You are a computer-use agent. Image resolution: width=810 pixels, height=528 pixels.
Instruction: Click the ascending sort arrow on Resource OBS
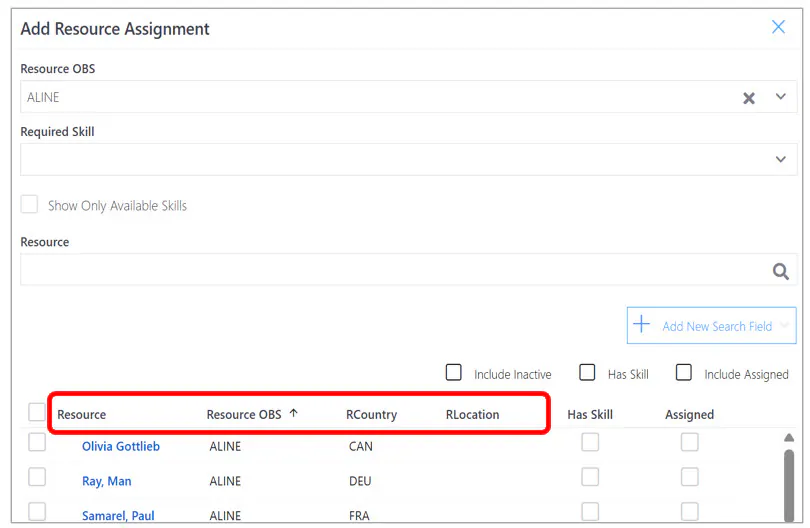pyautogui.click(x=293, y=413)
